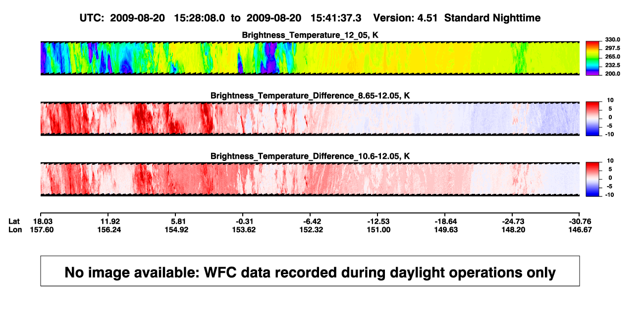The height and width of the screenshot is (330, 644).
Task: Click the 'Lon' axis label
Action: pos(15,230)
